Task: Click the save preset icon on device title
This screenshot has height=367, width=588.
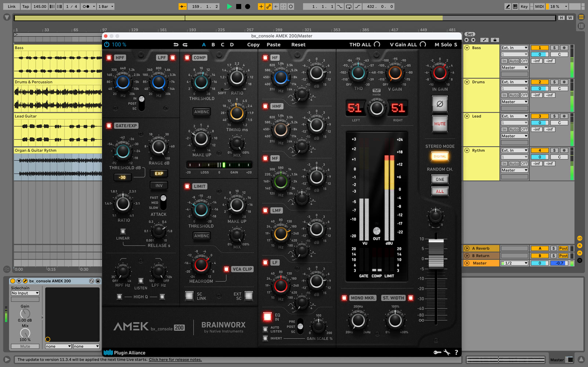Action: click(x=98, y=281)
